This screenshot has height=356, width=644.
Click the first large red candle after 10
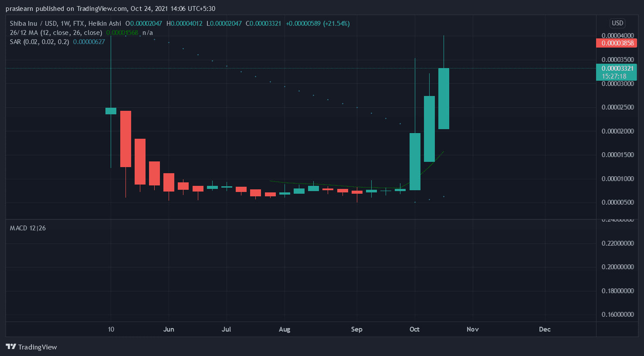[125, 139]
